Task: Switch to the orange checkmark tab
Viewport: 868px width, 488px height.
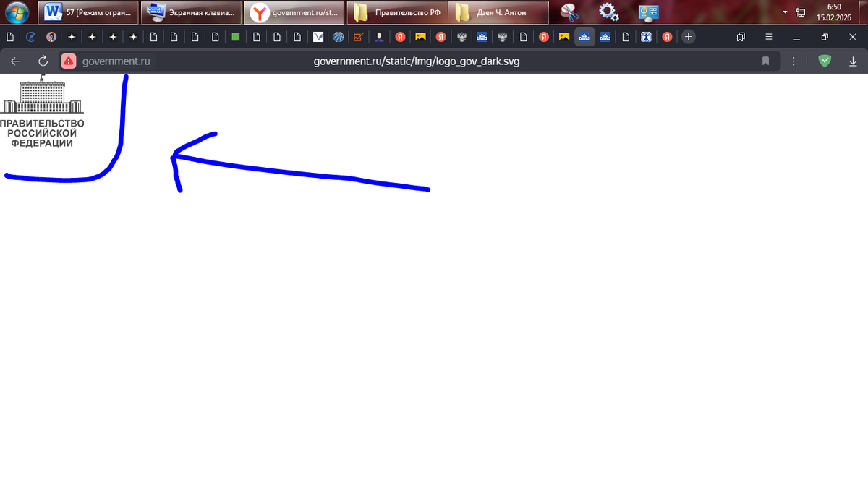Action: pyautogui.click(x=358, y=37)
